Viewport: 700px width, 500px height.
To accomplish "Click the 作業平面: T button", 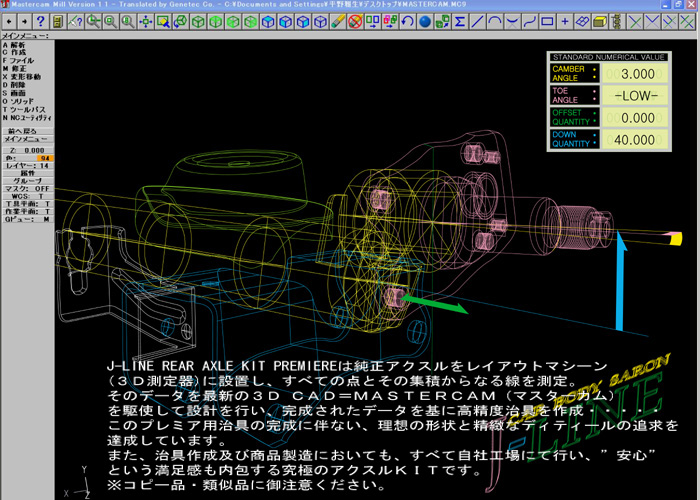I will tap(28, 211).
